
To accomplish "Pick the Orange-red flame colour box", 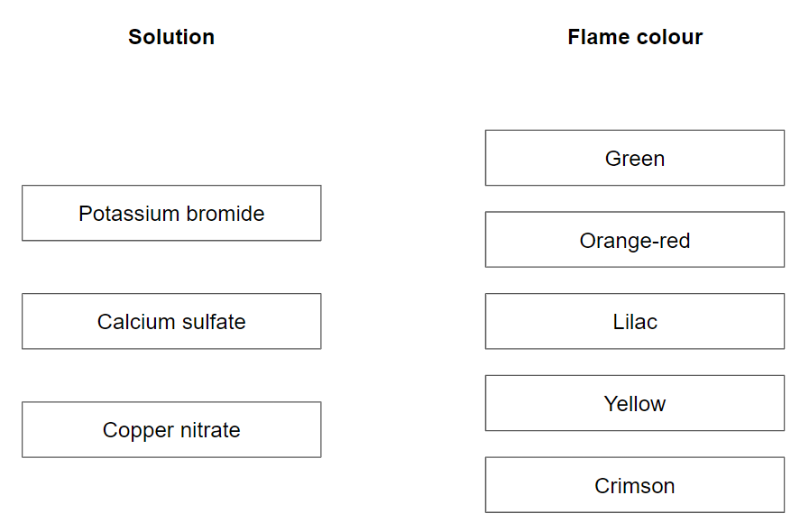I will [x=634, y=240].
